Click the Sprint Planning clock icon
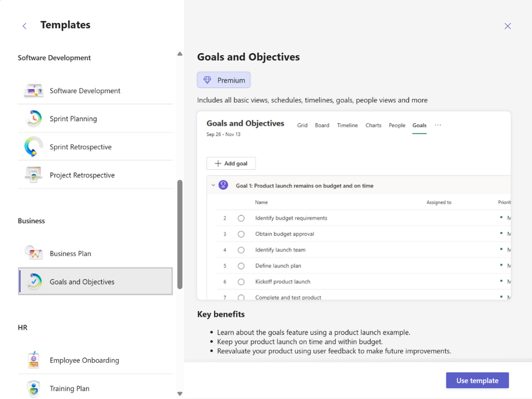This screenshot has height=399, width=532. (x=34, y=118)
